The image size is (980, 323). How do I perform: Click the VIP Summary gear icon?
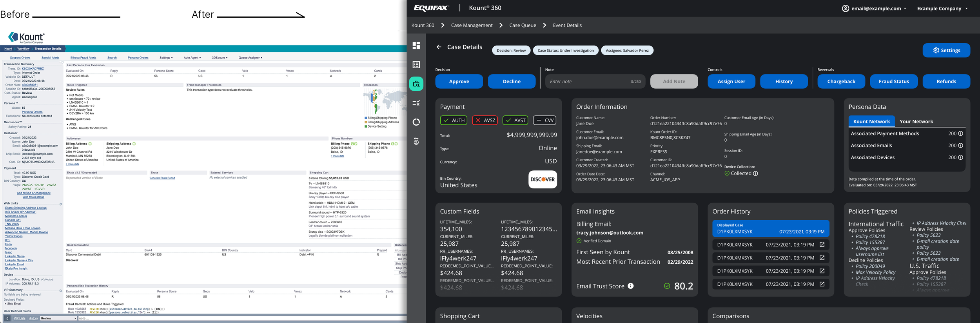tap(60, 291)
